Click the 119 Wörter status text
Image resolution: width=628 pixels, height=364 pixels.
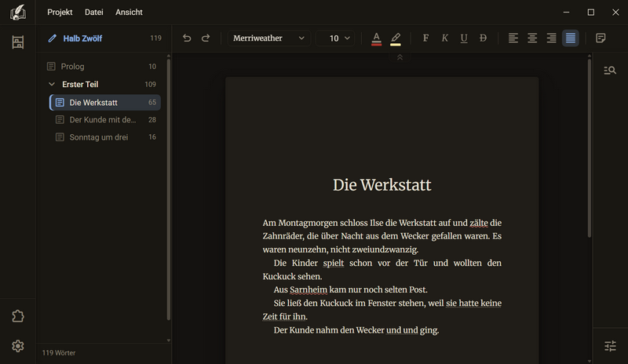click(58, 353)
